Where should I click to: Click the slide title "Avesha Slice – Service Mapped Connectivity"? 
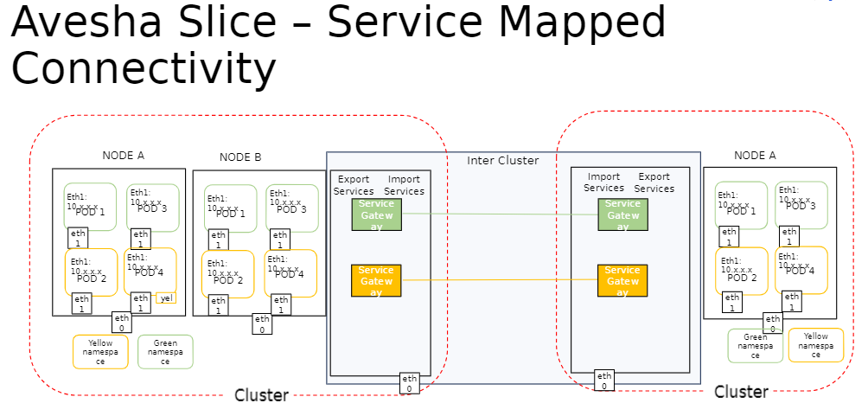click(338, 44)
